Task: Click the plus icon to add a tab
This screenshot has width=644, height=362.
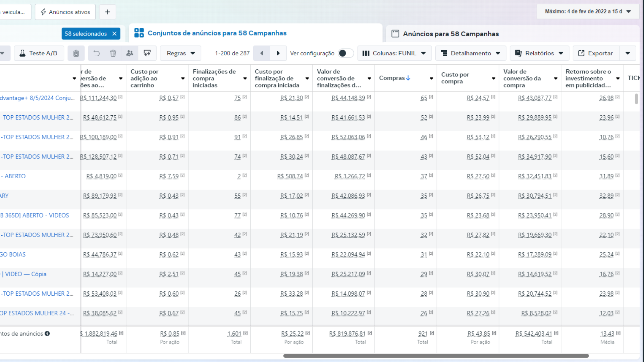Action: (108, 12)
